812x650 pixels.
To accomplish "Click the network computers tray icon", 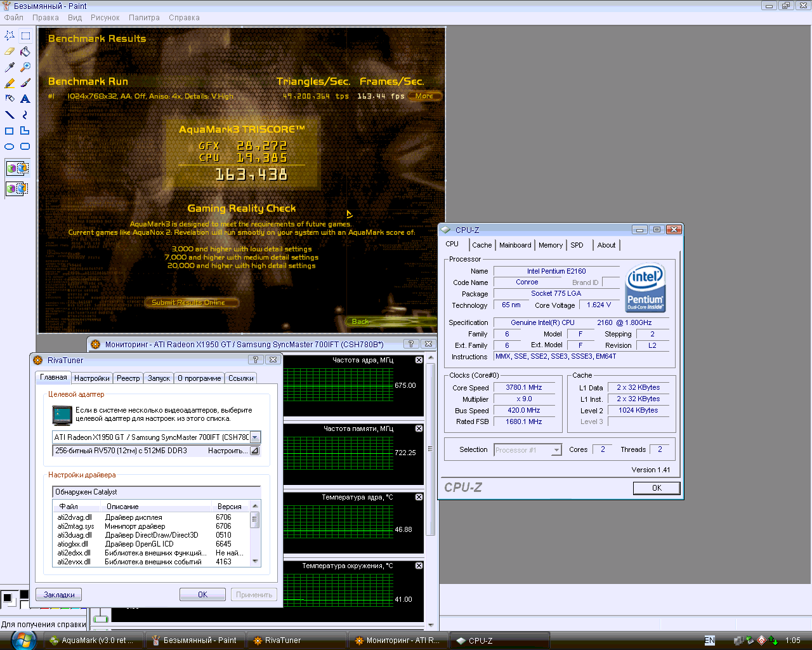I will [738, 640].
